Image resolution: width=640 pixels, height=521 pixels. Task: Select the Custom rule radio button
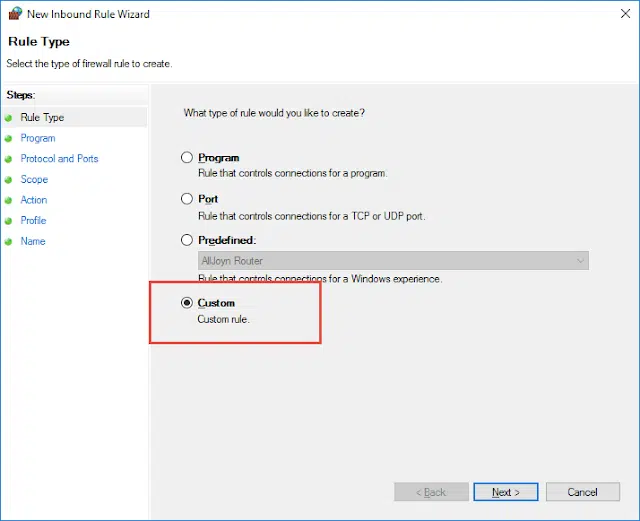187,303
